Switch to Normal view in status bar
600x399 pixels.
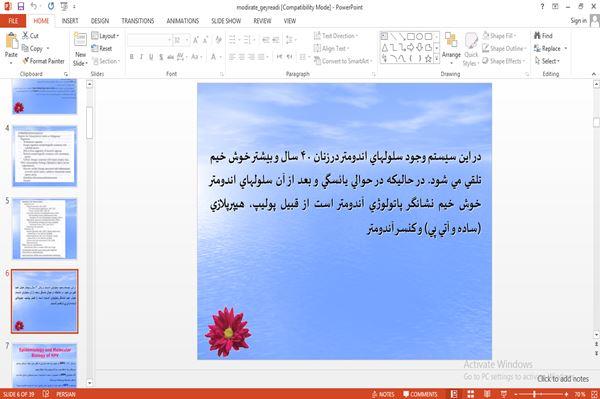pyautogui.click(x=454, y=394)
